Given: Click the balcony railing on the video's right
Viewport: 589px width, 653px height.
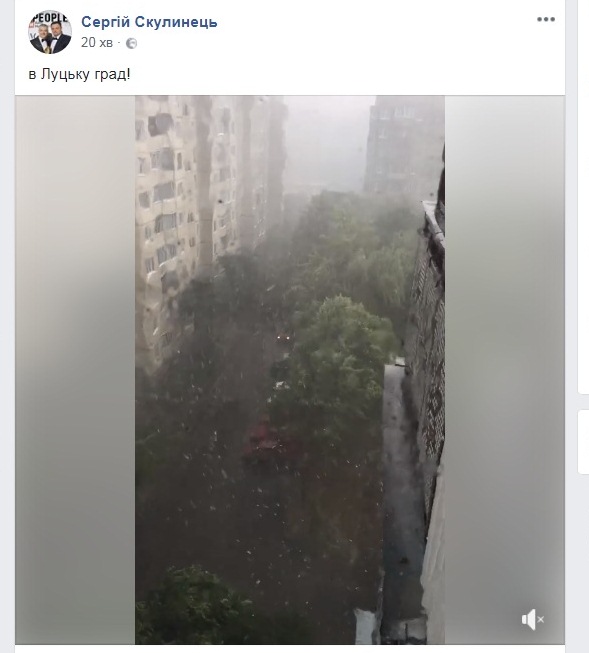Looking at the screenshot, I should coord(428,354).
